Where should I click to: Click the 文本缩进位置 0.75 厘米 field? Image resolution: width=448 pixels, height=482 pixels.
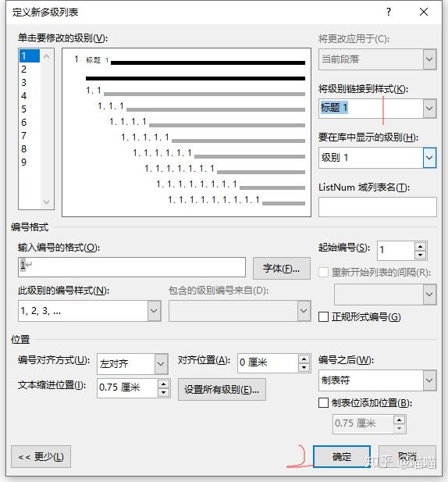(127, 388)
